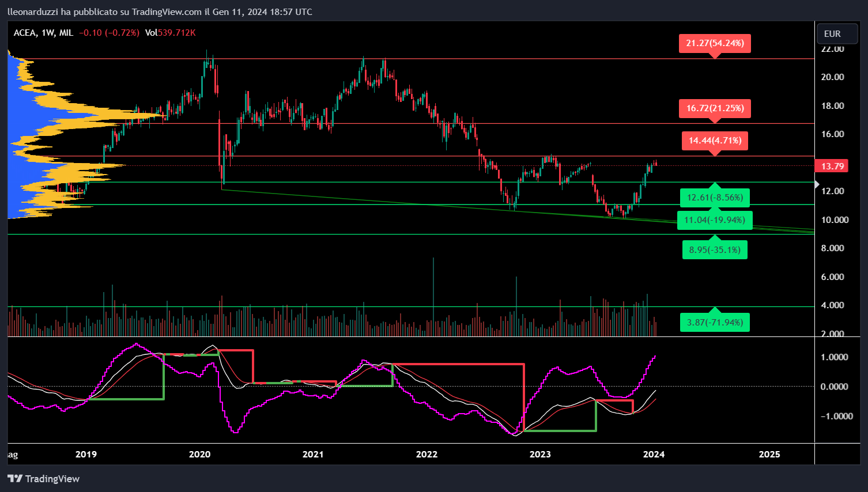Image resolution: width=868 pixels, height=492 pixels.
Task: Click the TradingView logo
Action: (x=43, y=479)
